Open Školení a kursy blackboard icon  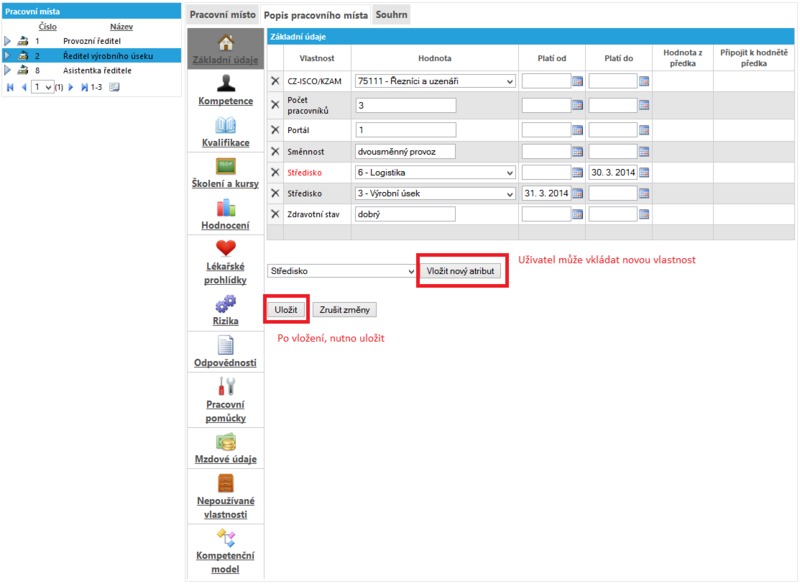click(226, 166)
